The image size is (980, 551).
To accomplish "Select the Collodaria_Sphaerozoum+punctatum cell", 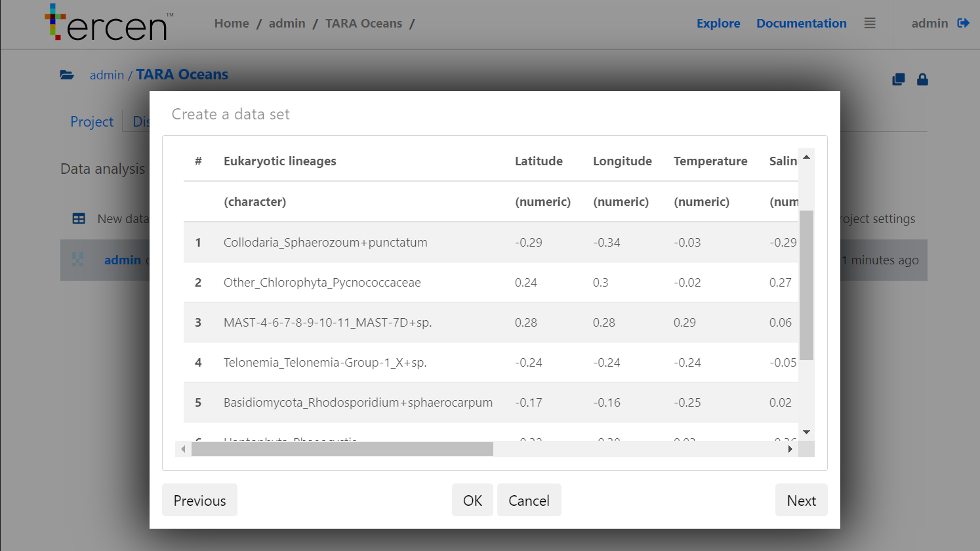I will click(x=325, y=243).
